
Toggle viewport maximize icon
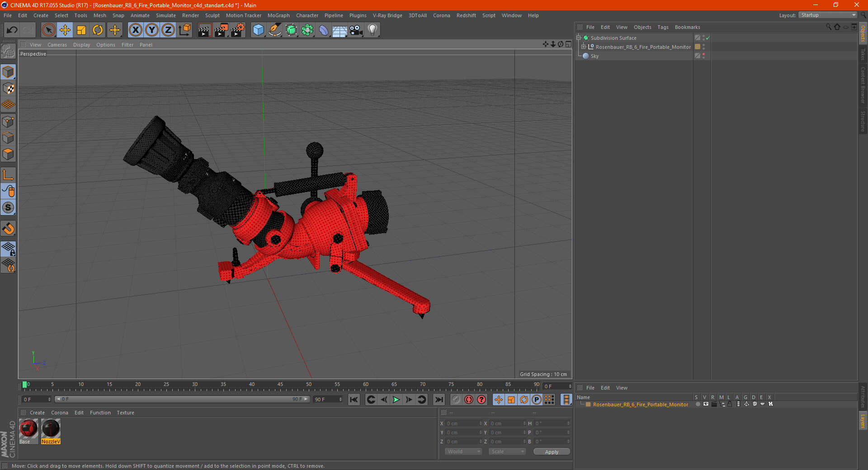pyautogui.click(x=568, y=44)
